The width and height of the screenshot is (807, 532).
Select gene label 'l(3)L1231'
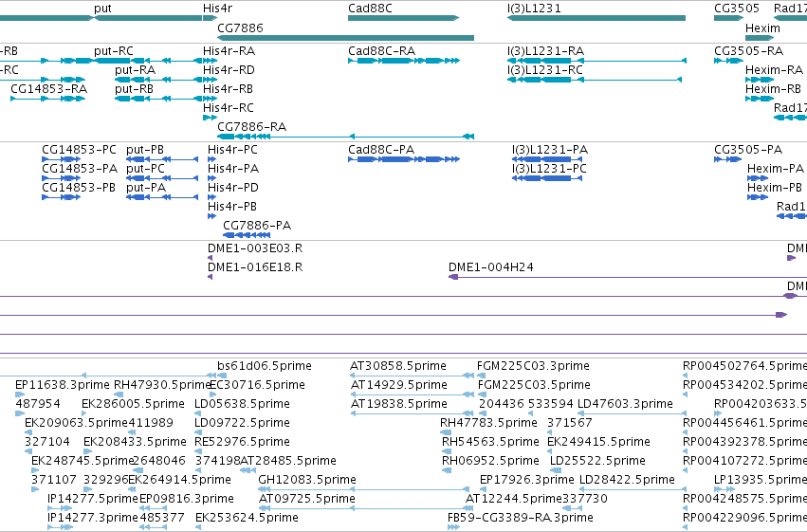534,9
